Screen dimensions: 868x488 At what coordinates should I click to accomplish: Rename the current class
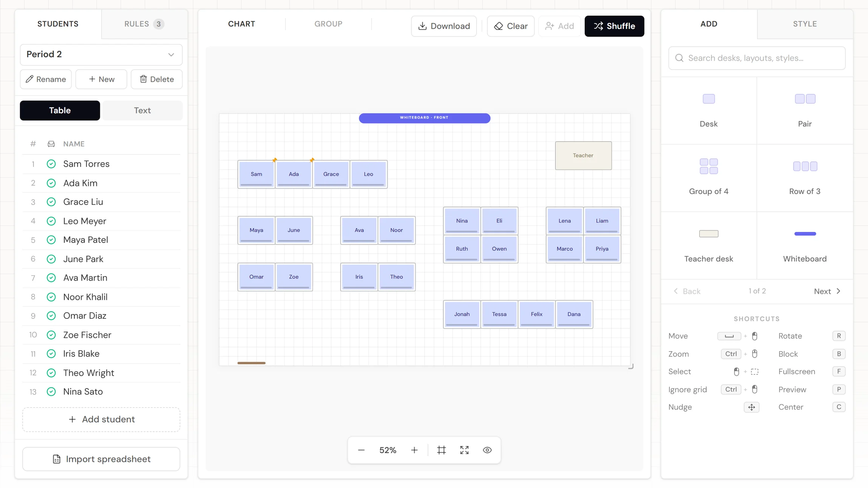point(46,79)
